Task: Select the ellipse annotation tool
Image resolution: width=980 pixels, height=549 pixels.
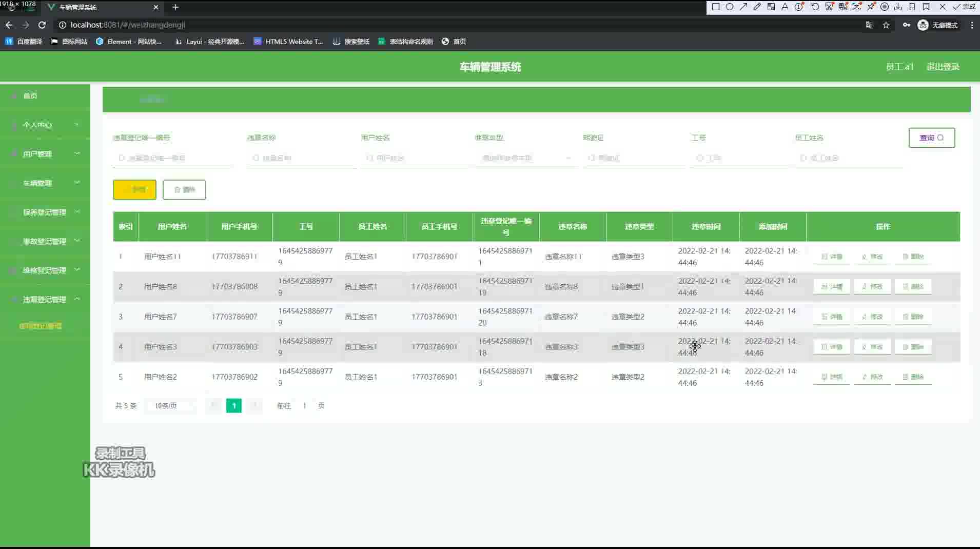Action: (729, 7)
